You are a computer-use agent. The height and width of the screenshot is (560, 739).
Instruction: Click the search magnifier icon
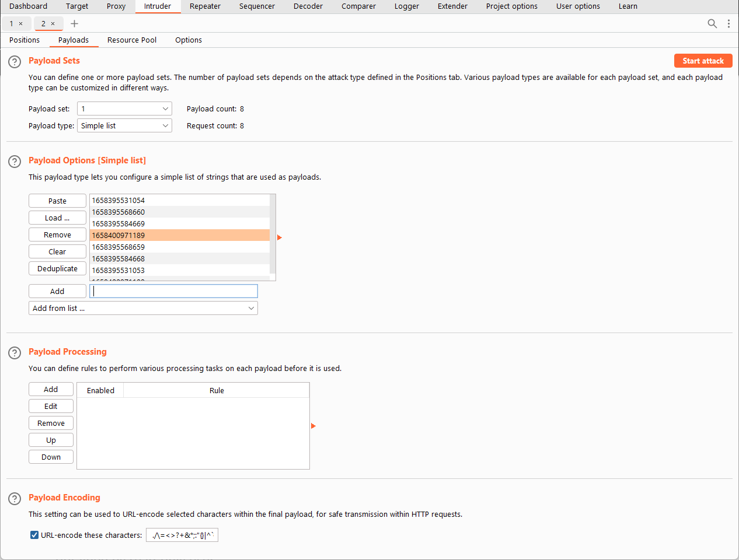pos(712,23)
